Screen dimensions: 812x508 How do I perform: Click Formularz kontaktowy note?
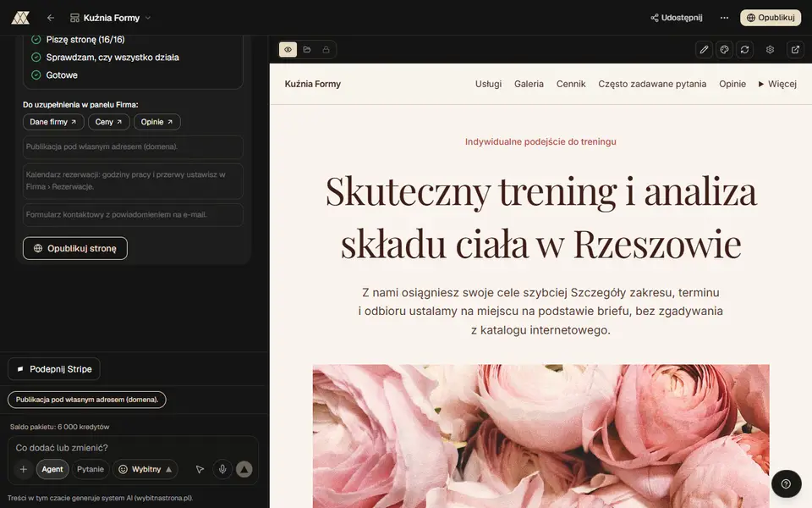coord(133,214)
